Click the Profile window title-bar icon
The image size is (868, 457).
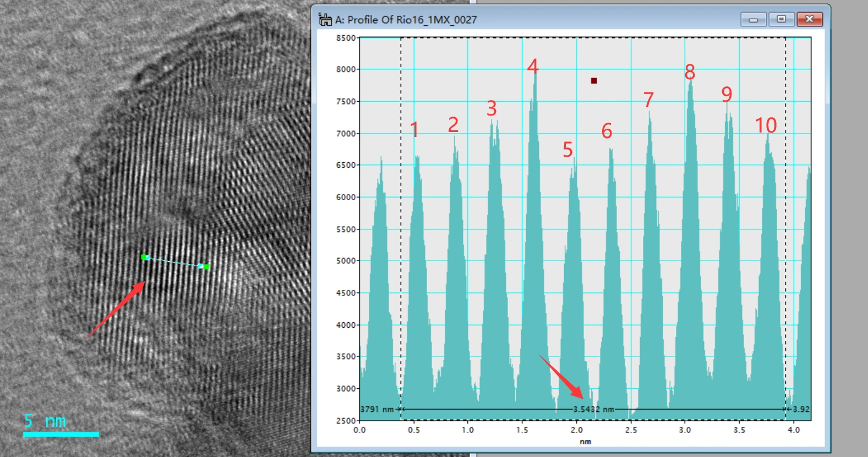coord(325,20)
